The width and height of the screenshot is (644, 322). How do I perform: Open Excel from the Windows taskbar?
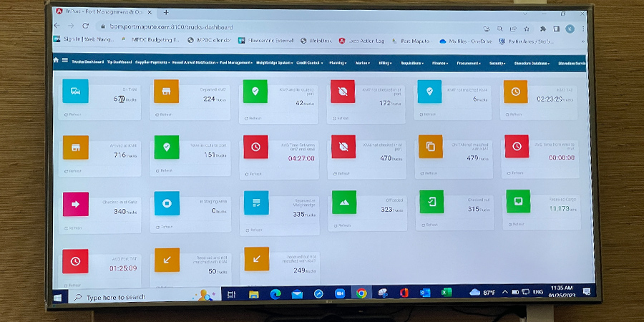click(x=447, y=293)
